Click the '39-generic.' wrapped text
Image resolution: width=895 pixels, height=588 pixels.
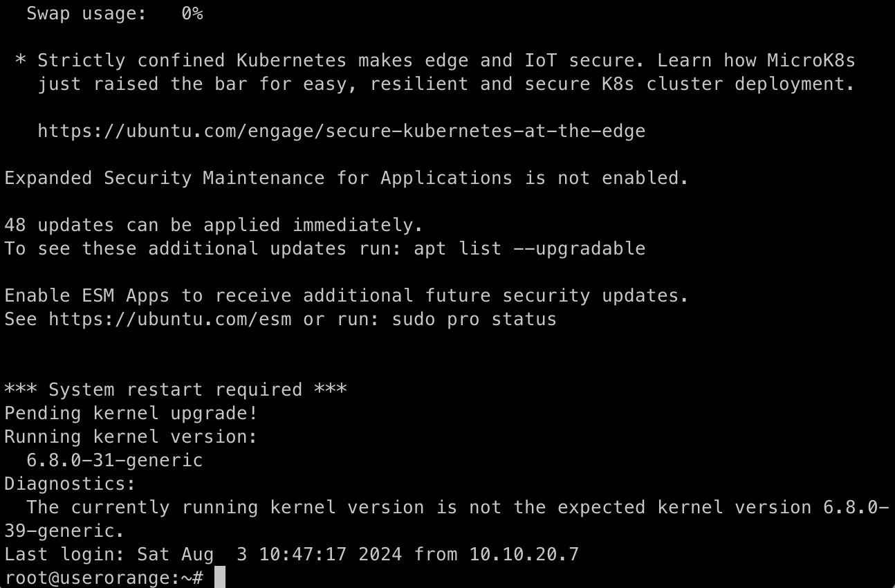point(65,531)
